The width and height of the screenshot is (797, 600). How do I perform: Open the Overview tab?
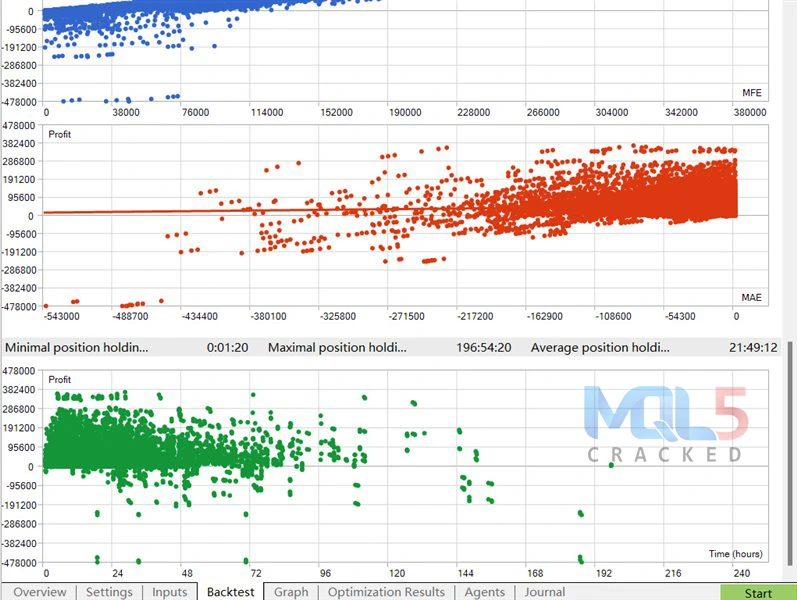point(40,592)
